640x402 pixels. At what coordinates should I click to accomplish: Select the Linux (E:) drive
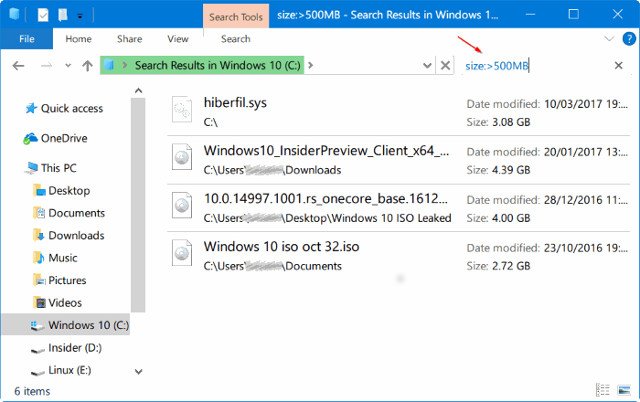pyautogui.click(x=69, y=370)
